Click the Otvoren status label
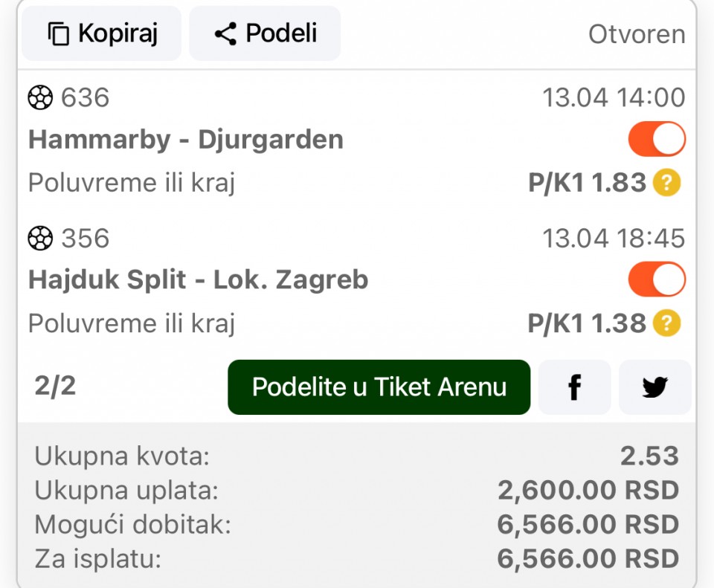 [x=637, y=34]
